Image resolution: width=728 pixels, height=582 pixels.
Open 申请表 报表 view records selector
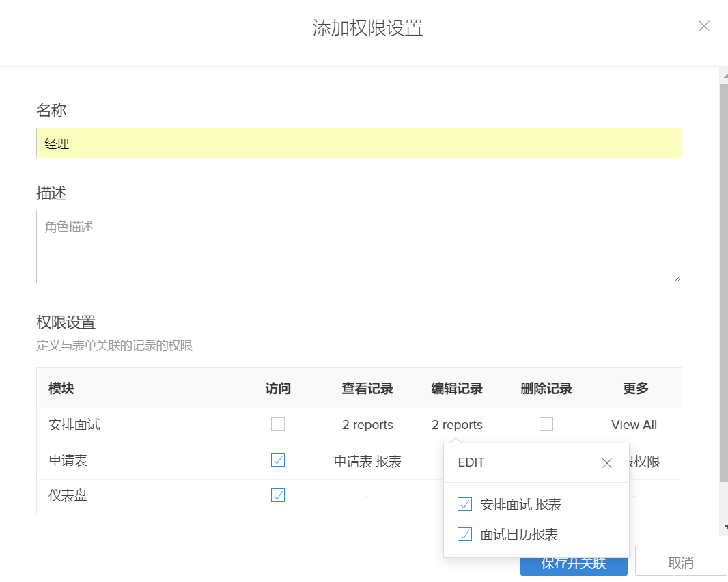[367, 462]
